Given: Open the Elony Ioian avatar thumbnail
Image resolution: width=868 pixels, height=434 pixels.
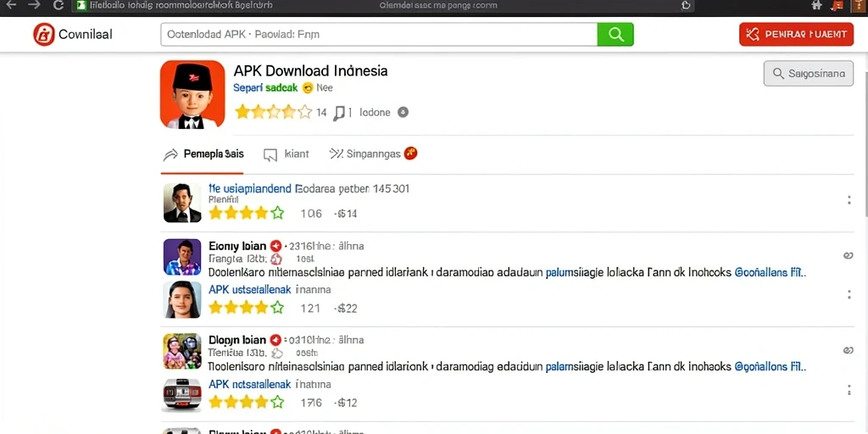Looking at the screenshot, I should point(183,258).
